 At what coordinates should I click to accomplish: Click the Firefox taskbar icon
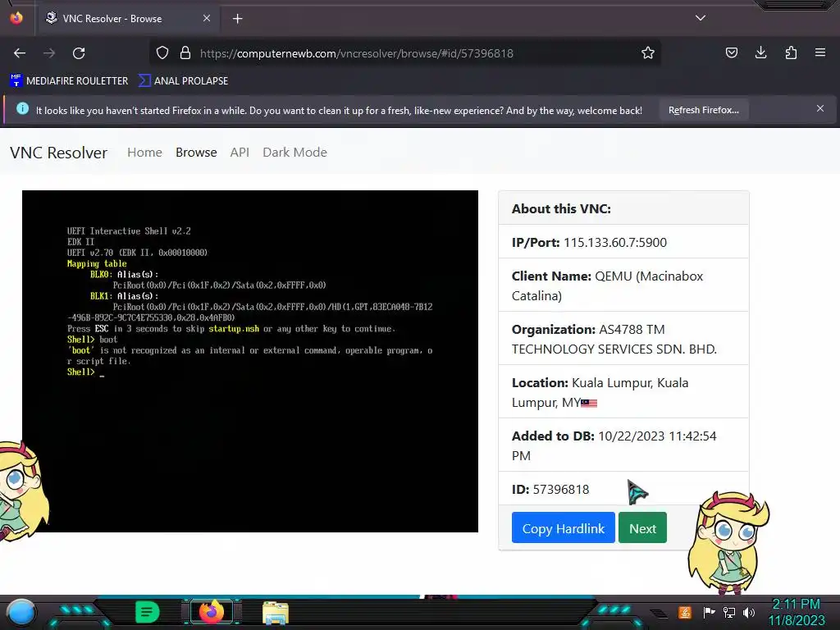pos(211,612)
